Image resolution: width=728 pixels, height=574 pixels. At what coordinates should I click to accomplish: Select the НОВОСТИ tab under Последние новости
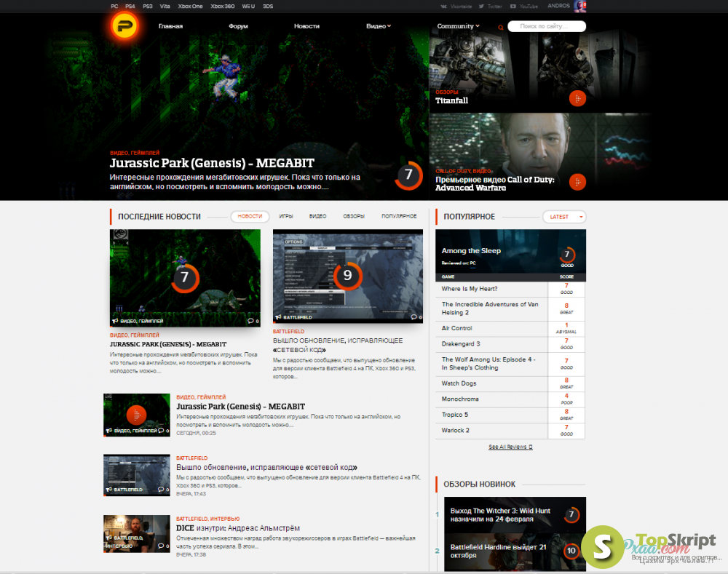[250, 216]
